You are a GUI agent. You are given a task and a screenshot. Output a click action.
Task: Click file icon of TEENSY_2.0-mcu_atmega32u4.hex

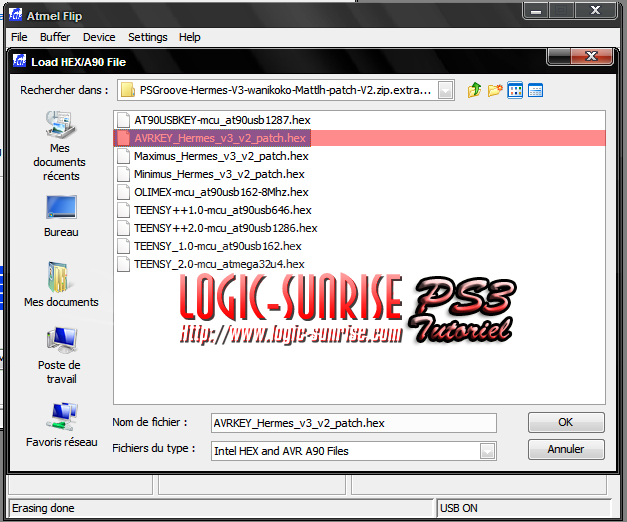point(124,264)
